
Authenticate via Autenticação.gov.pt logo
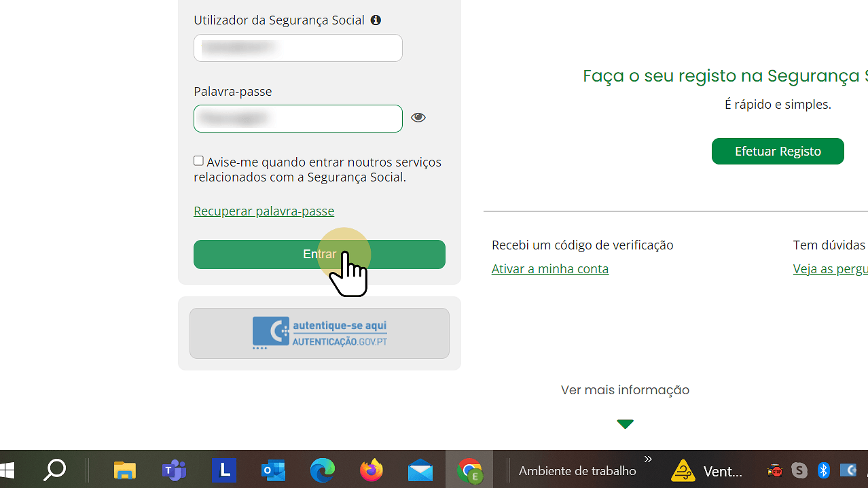click(319, 333)
